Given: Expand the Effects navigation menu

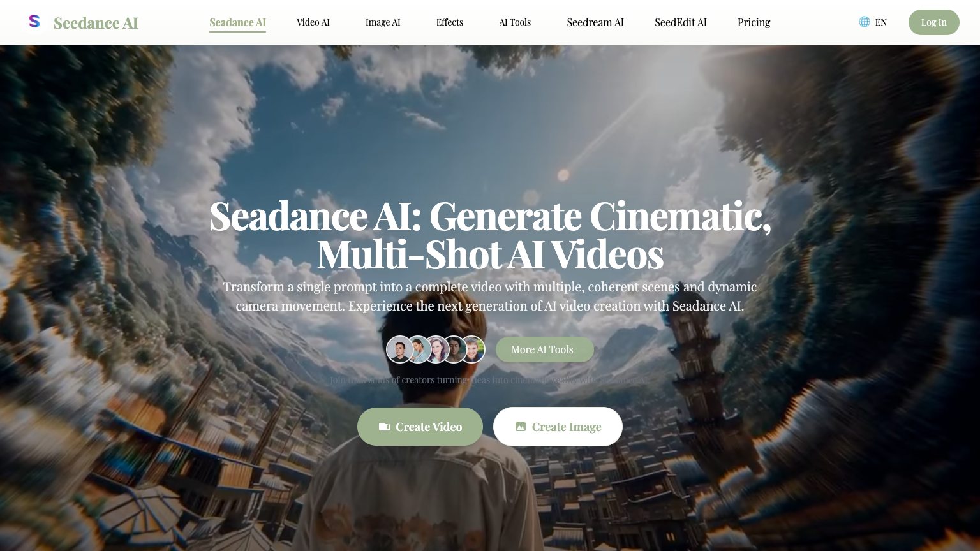Looking at the screenshot, I should click(450, 22).
